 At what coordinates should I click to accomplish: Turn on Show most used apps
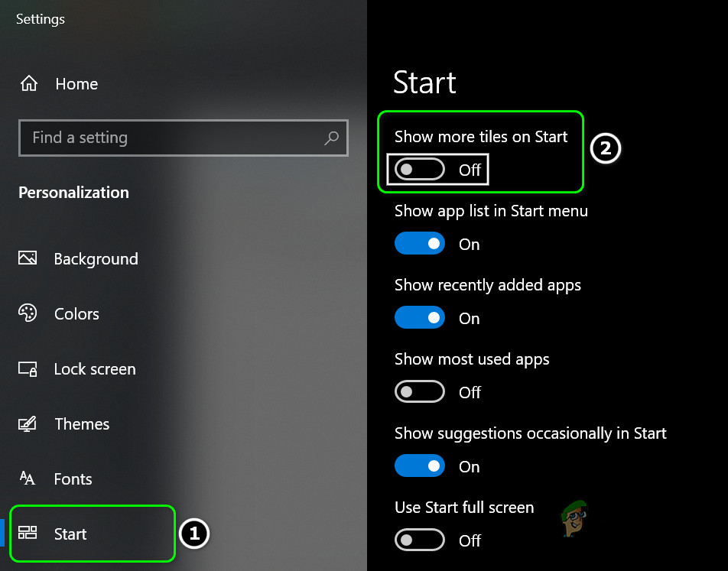(420, 392)
